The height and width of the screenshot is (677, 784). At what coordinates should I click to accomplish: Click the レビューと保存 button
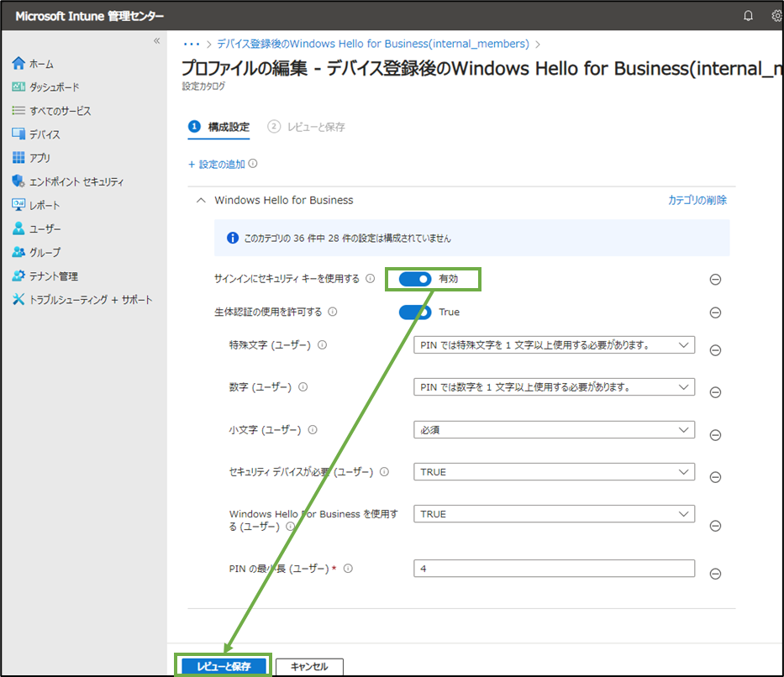pos(224,666)
